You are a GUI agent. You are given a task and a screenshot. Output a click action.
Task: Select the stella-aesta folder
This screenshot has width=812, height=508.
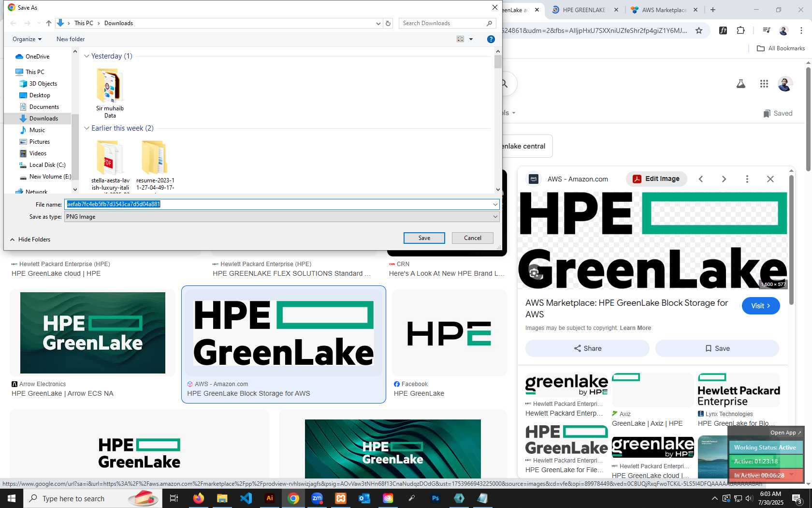pyautogui.click(x=110, y=166)
